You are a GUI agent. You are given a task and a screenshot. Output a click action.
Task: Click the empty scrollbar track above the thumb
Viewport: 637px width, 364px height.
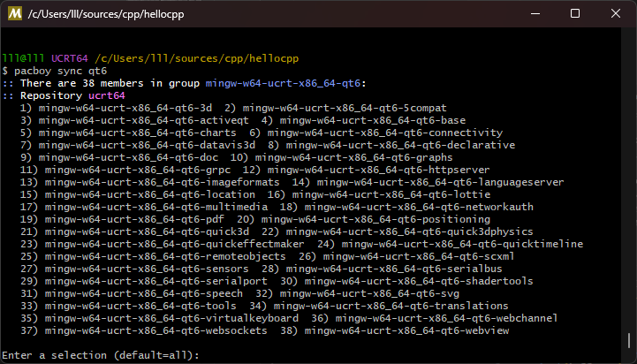tap(629, 178)
